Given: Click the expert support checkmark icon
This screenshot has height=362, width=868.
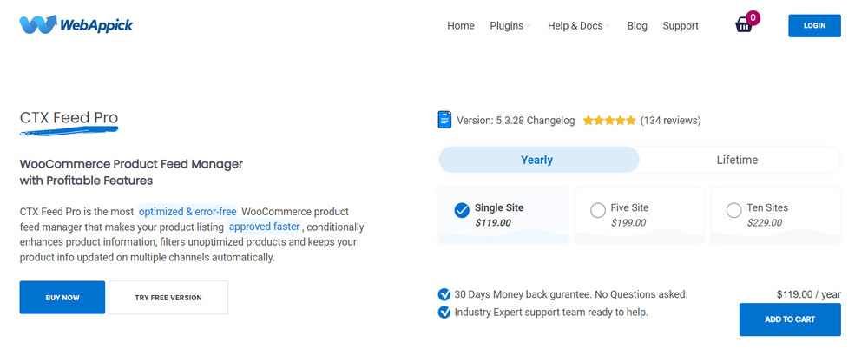Looking at the screenshot, I should coord(444,312).
